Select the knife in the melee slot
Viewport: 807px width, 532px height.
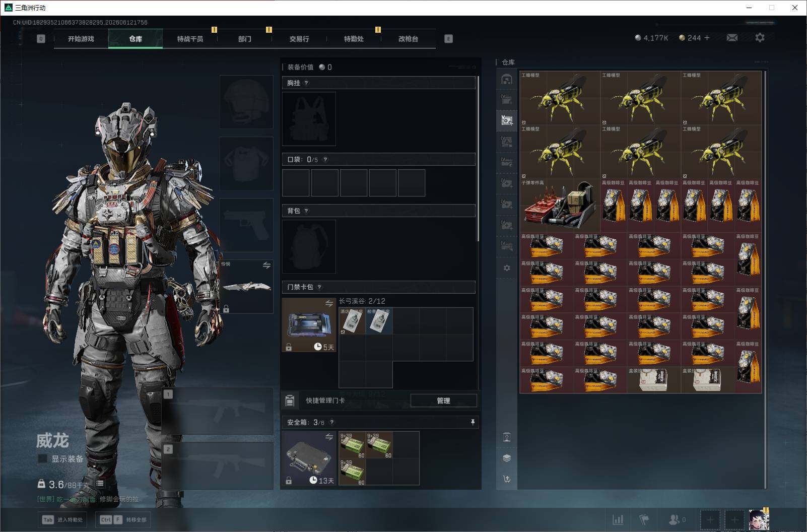[246, 286]
